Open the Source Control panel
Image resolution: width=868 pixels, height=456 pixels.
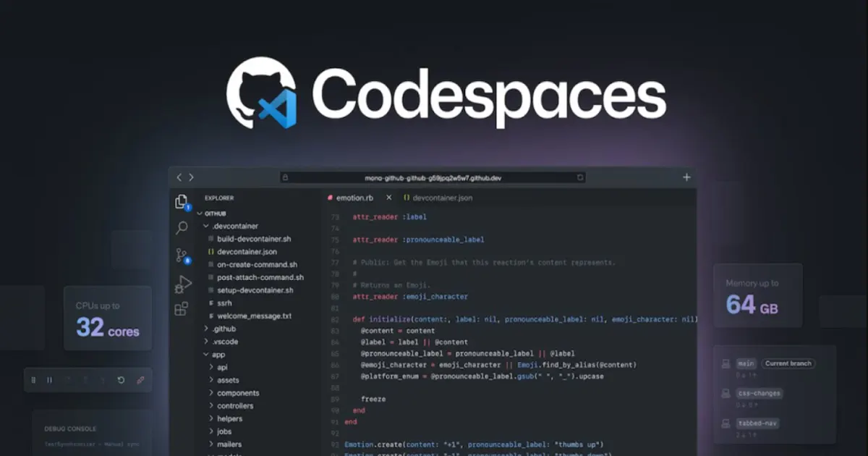point(180,254)
